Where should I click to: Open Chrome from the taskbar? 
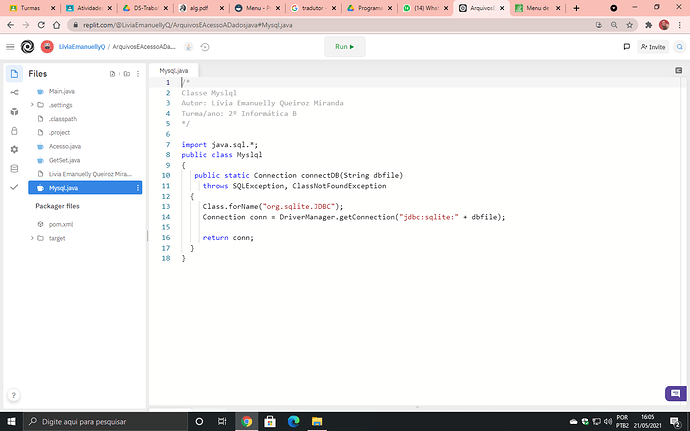246,421
